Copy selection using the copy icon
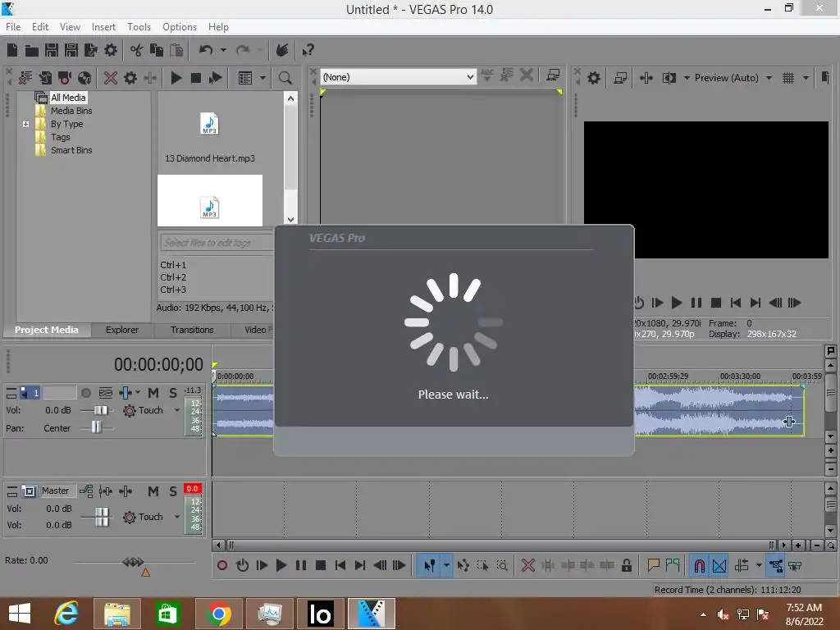The image size is (840, 630). click(157, 50)
